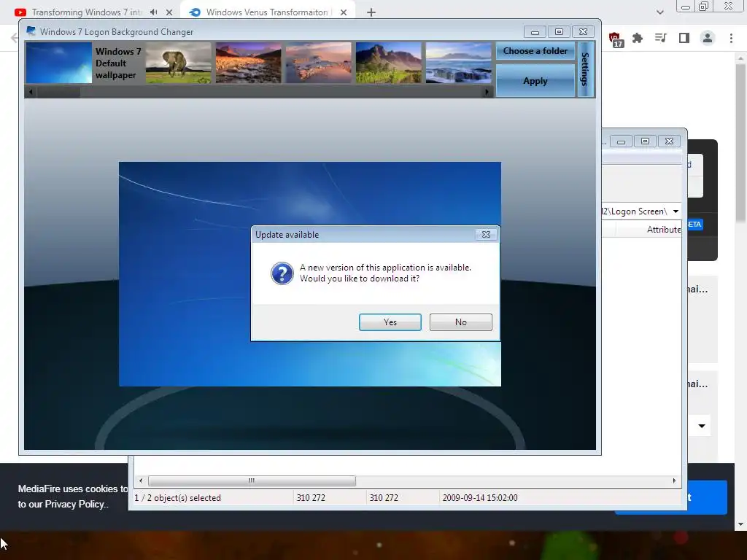747x560 pixels.
Task: Decline the update with No
Action: (461, 322)
